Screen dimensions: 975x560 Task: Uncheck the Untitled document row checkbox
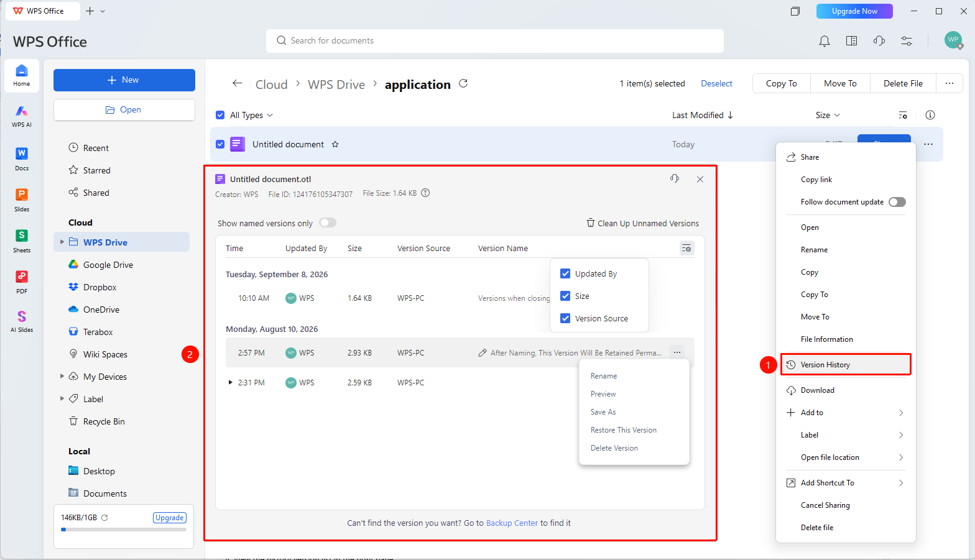click(x=220, y=144)
